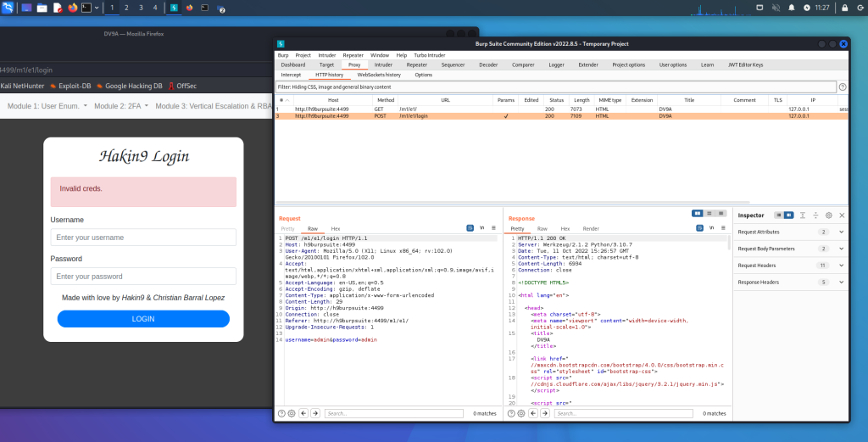Expand the Request Attributes section
Image resolution: width=868 pixels, height=442 pixels.
pos(791,232)
